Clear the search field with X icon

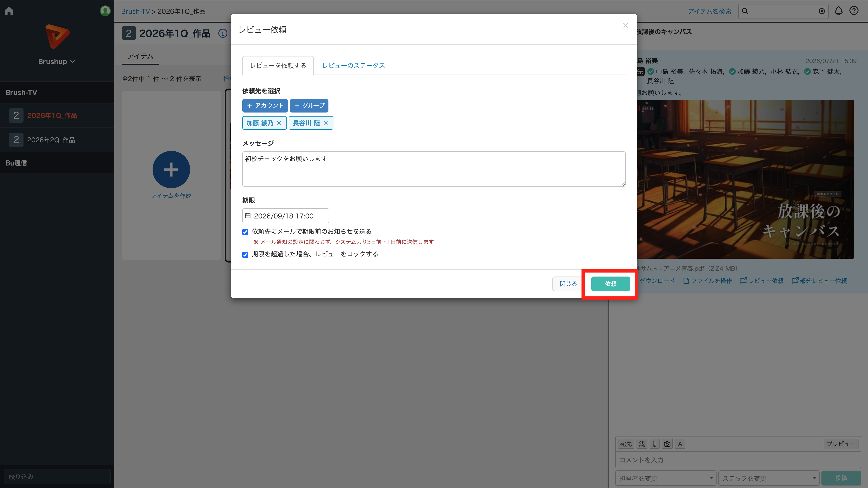click(822, 12)
